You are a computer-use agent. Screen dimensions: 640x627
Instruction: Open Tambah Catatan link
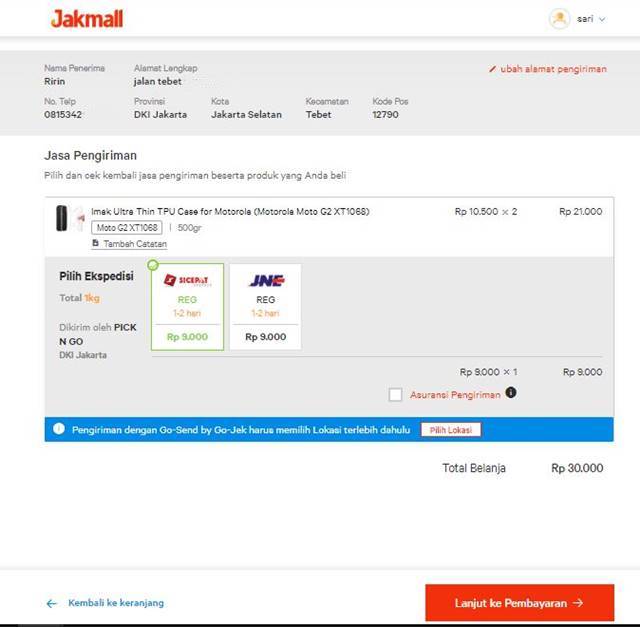click(x=135, y=244)
